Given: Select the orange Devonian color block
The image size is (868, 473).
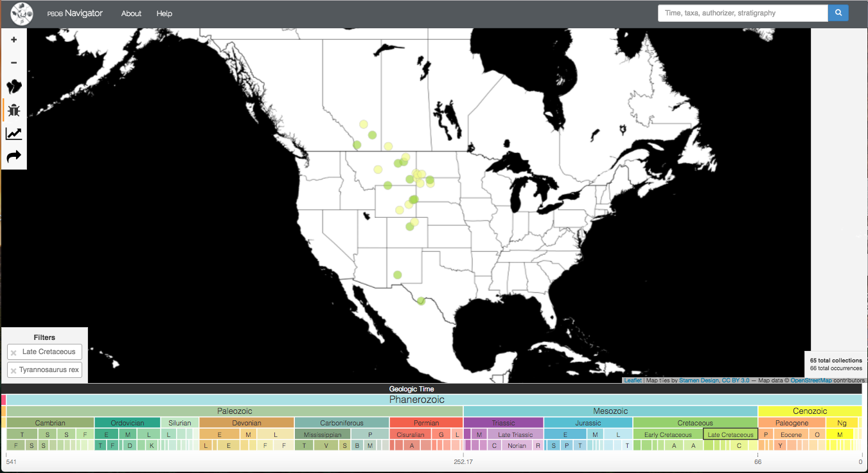Looking at the screenshot, I should click(x=247, y=423).
